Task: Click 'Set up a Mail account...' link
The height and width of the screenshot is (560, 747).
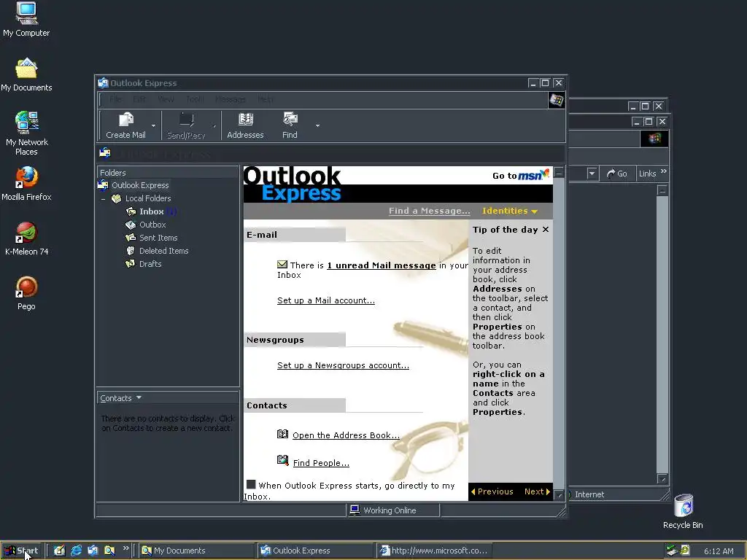Action: pos(326,300)
